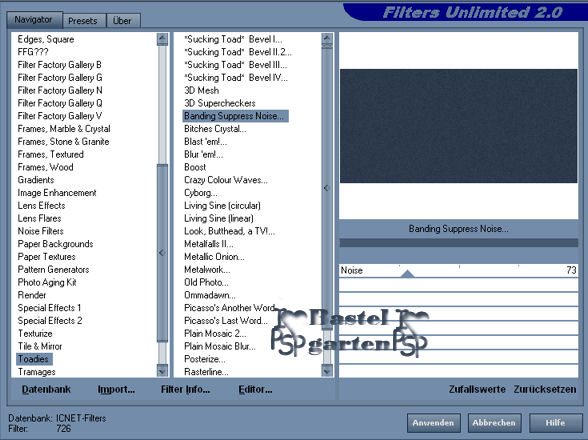Choose the Bitches Crystal filter
Viewport: 588px width, 440px height.
pyautogui.click(x=215, y=129)
